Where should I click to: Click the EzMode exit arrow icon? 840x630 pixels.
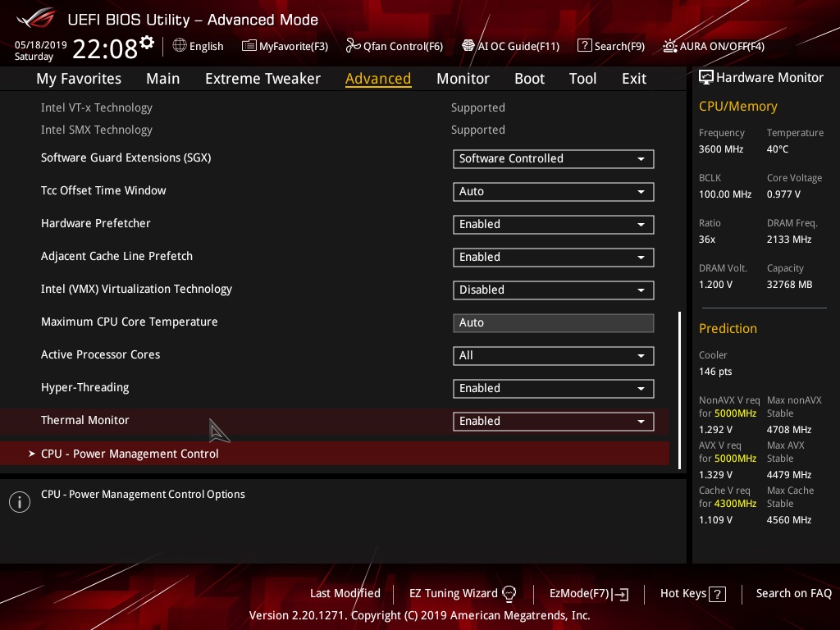[622, 594]
